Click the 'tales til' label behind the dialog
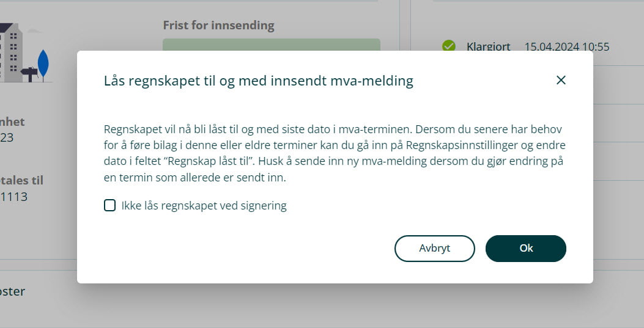Image resolution: width=644 pixels, height=328 pixels. point(21,180)
